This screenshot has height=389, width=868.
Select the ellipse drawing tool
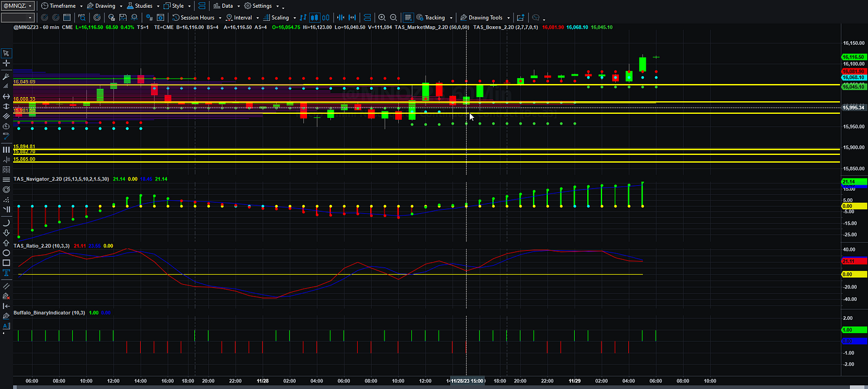point(6,251)
